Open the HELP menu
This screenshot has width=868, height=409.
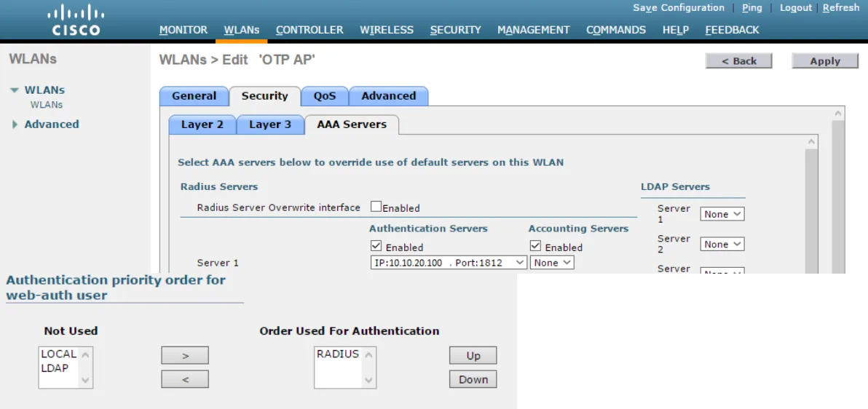click(x=675, y=30)
